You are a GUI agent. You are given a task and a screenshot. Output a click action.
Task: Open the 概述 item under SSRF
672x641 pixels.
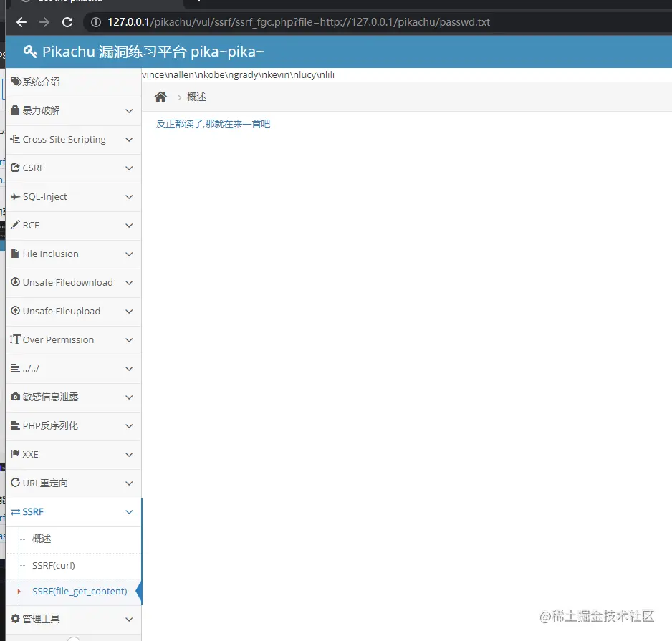(42, 539)
